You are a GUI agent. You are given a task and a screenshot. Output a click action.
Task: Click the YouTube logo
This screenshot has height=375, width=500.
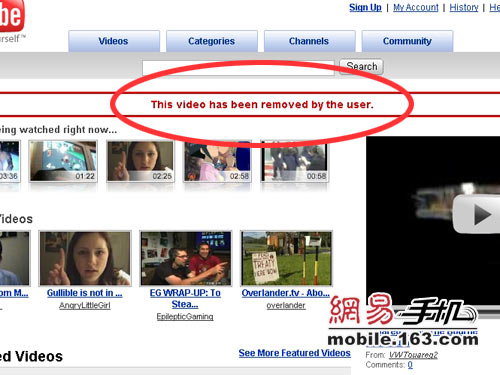click(x=12, y=15)
